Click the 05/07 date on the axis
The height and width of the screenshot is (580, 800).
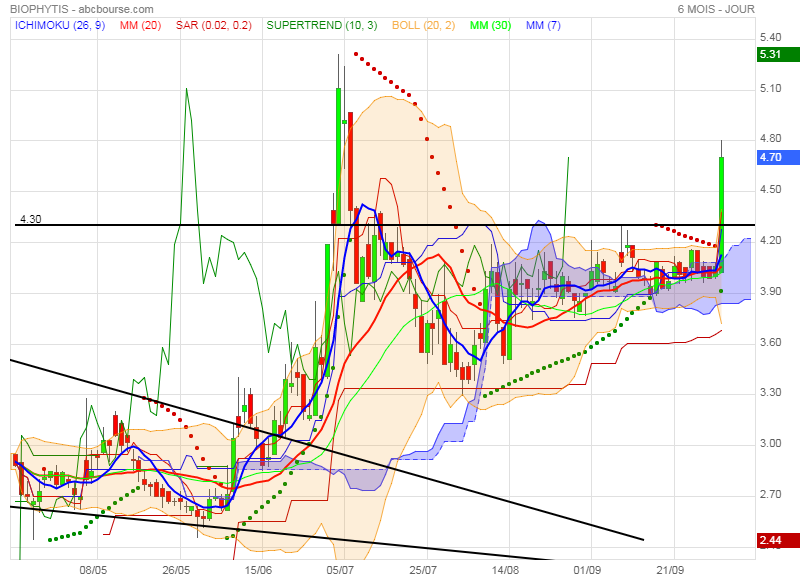click(x=340, y=570)
